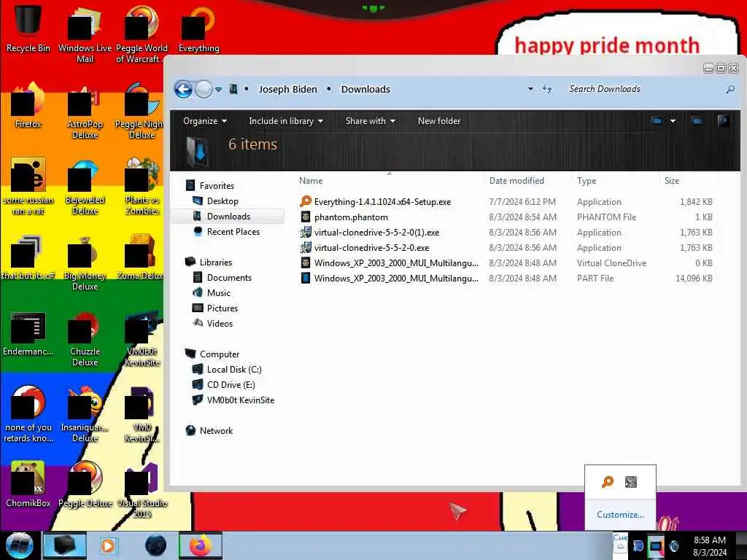
Task: Open VM0b0t KevinSite drive in sidebar
Action: click(240, 400)
